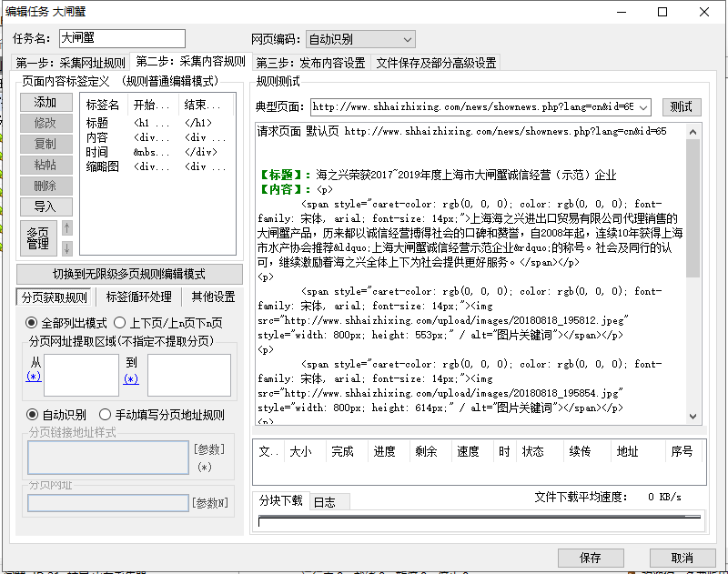Select the 时间 row in the tag list
The width and height of the screenshot is (728, 574).
pos(157,152)
